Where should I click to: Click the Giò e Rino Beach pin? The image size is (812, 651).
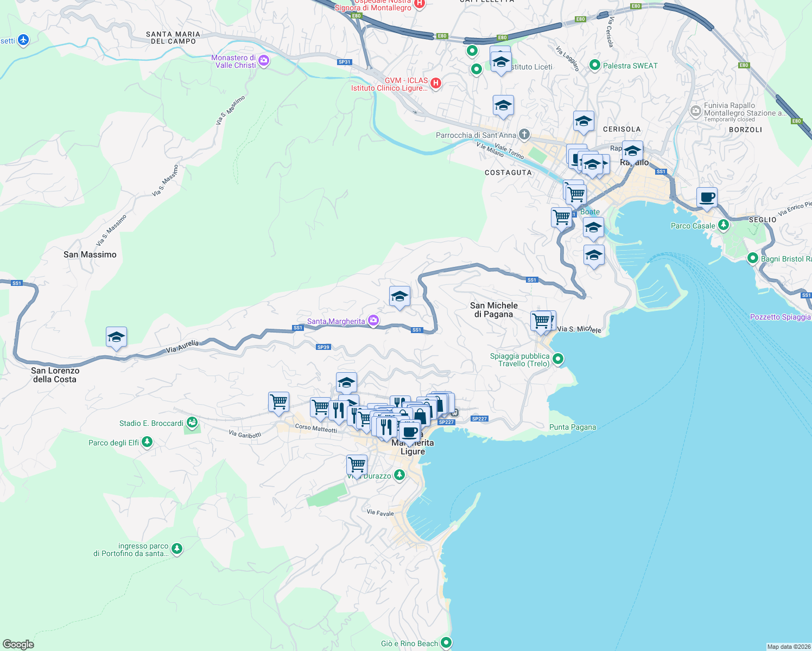446,643
